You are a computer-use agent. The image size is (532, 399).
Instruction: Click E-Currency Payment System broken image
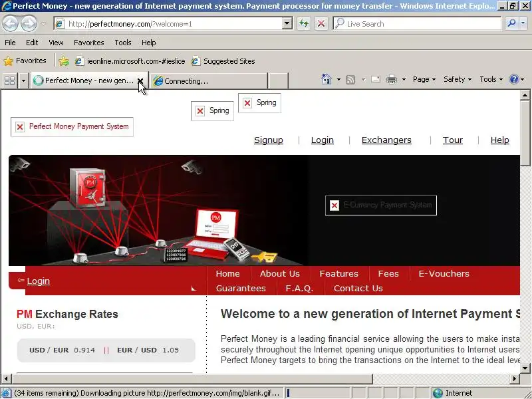point(380,205)
